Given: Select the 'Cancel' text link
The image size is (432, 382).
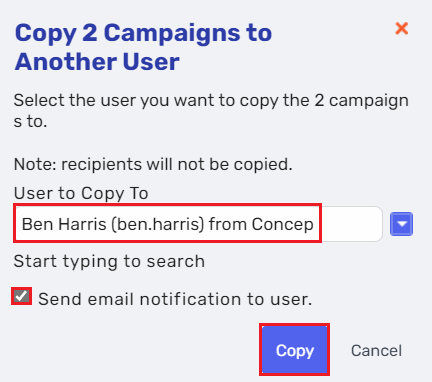Looking at the screenshot, I should pos(376,351).
